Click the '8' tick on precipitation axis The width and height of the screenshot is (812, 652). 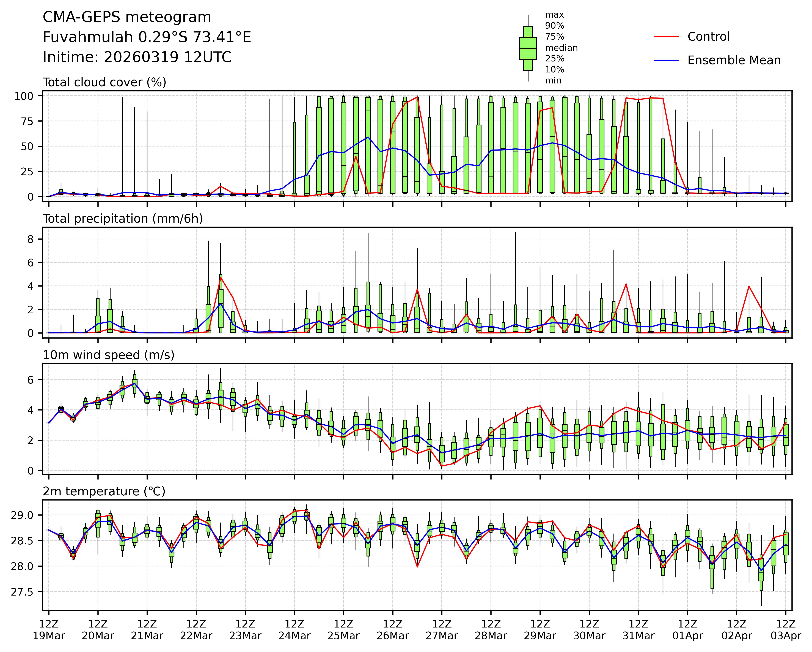30,239
